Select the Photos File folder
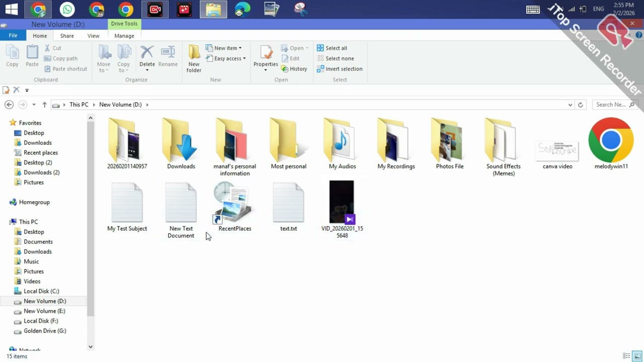 tap(449, 143)
